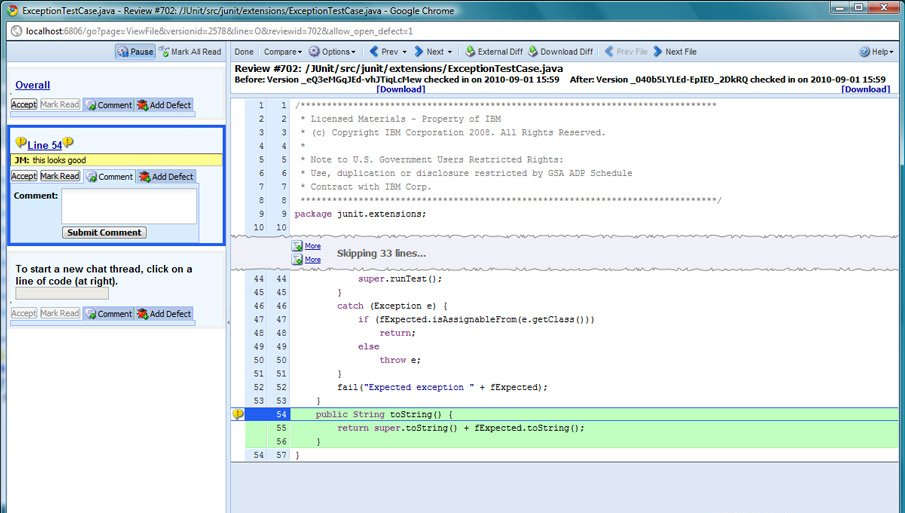Click into the Comment text box
905x513 pixels.
click(129, 206)
